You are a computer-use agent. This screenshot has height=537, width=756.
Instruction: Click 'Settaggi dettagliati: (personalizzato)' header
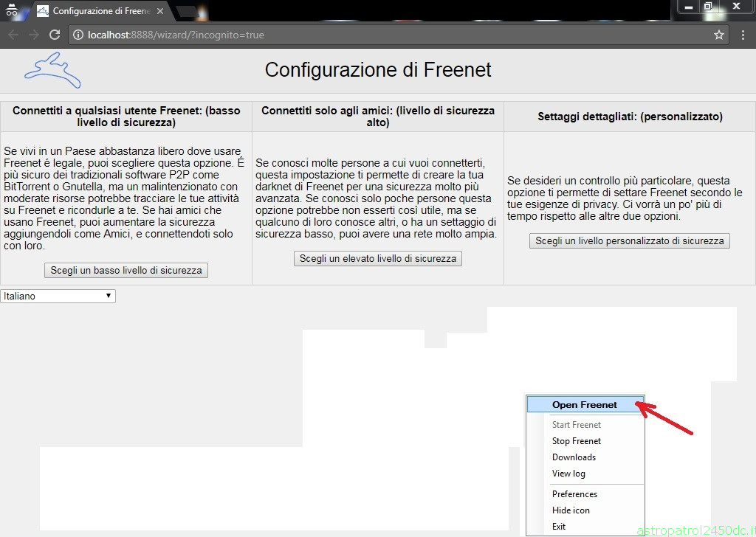pos(630,116)
